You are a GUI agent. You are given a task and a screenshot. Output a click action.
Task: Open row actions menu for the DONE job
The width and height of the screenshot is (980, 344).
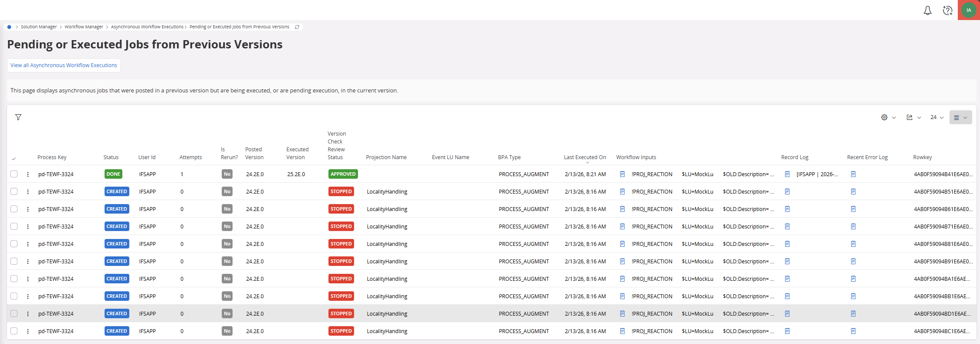(28, 174)
